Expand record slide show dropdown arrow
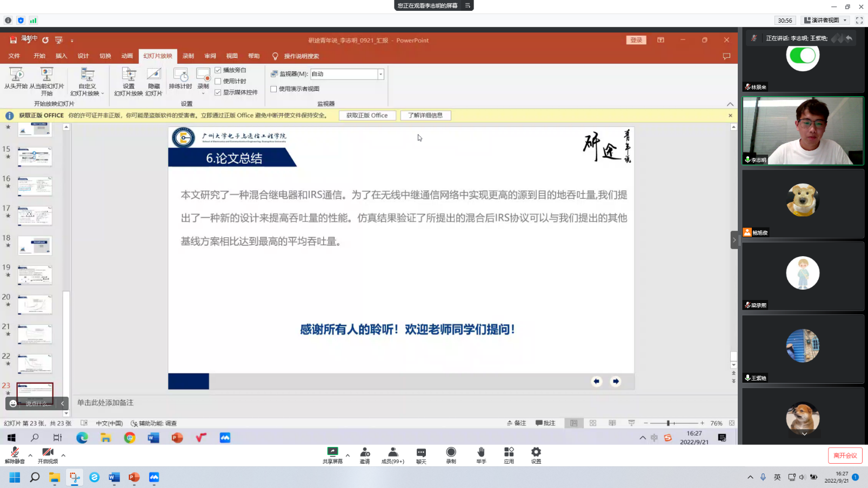868x488 pixels. click(203, 93)
